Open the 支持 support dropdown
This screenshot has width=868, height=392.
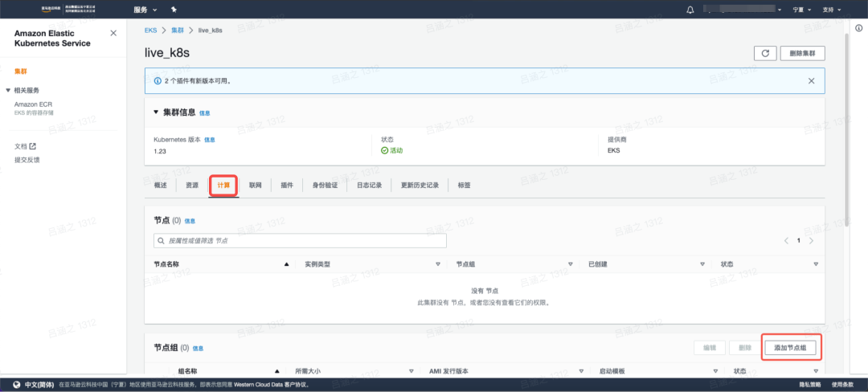pyautogui.click(x=832, y=10)
